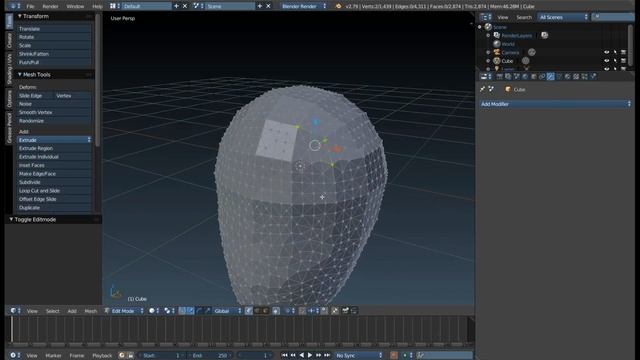The width and height of the screenshot is (640, 360).
Task: Open the Global orientation dropdown
Action: (x=227, y=311)
